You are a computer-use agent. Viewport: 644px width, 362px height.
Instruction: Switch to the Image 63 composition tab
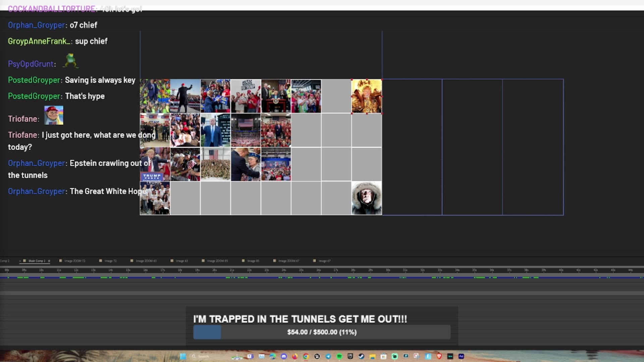coord(182,261)
